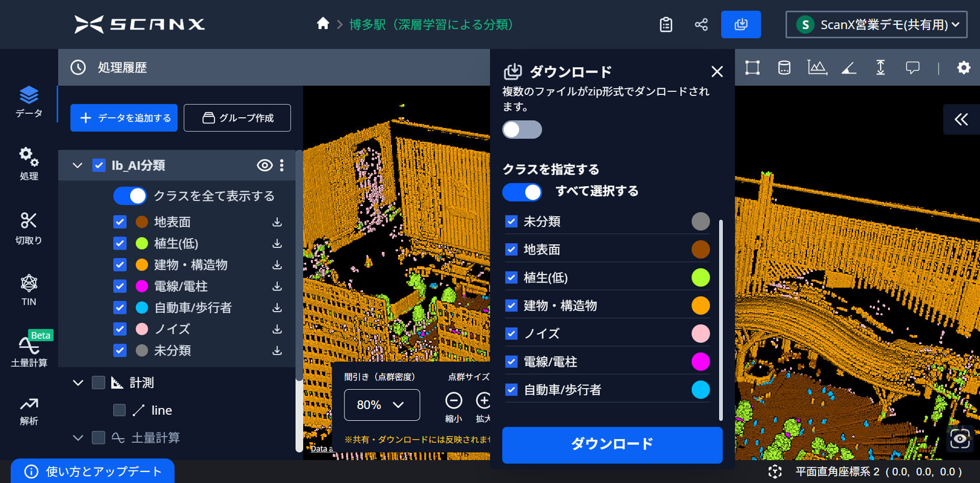Open the comment annotation tool
980x483 pixels.
[913, 67]
